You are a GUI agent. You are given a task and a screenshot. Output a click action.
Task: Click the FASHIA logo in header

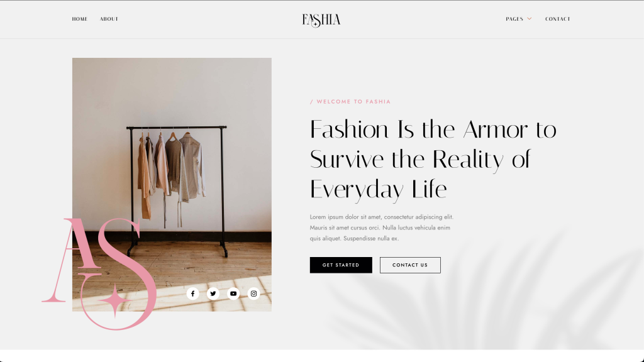[x=321, y=20]
